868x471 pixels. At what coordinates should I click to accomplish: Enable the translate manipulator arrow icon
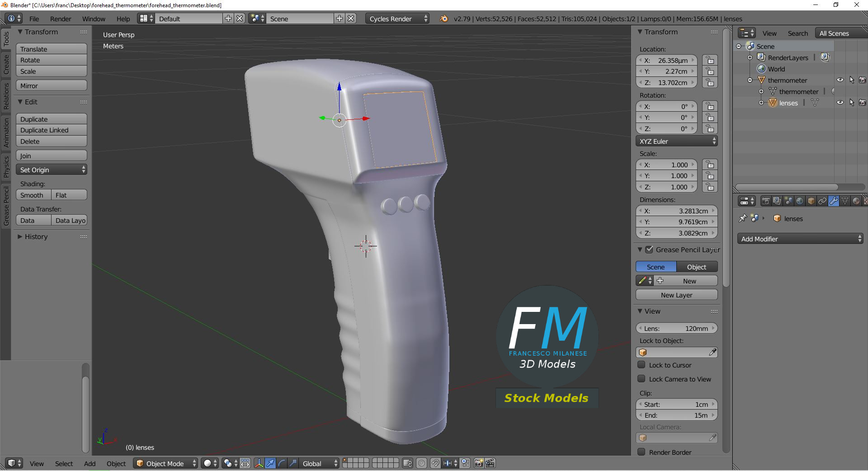[x=270, y=463]
